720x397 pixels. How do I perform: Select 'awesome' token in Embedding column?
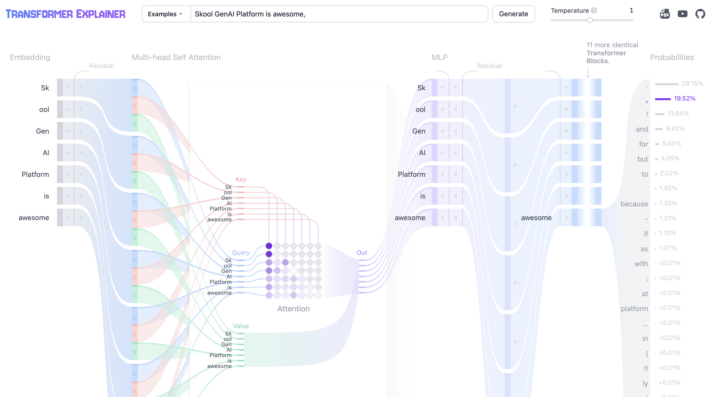[34, 218]
